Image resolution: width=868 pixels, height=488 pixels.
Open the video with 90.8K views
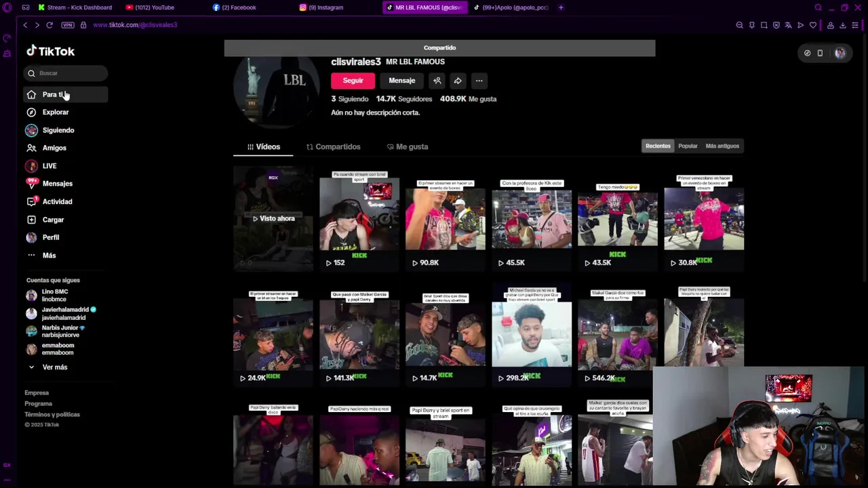click(x=446, y=218)
